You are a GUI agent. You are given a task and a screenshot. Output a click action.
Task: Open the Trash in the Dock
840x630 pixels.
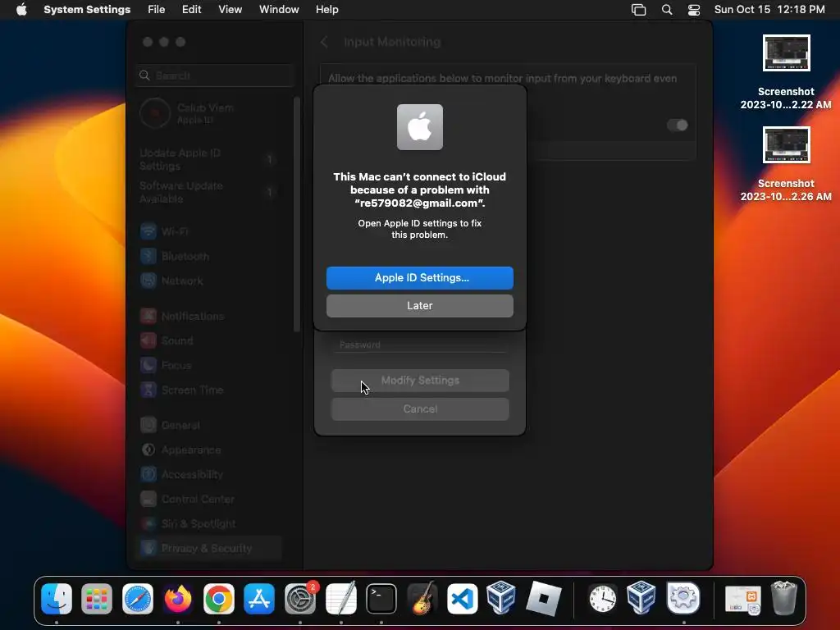pos(783,598)
